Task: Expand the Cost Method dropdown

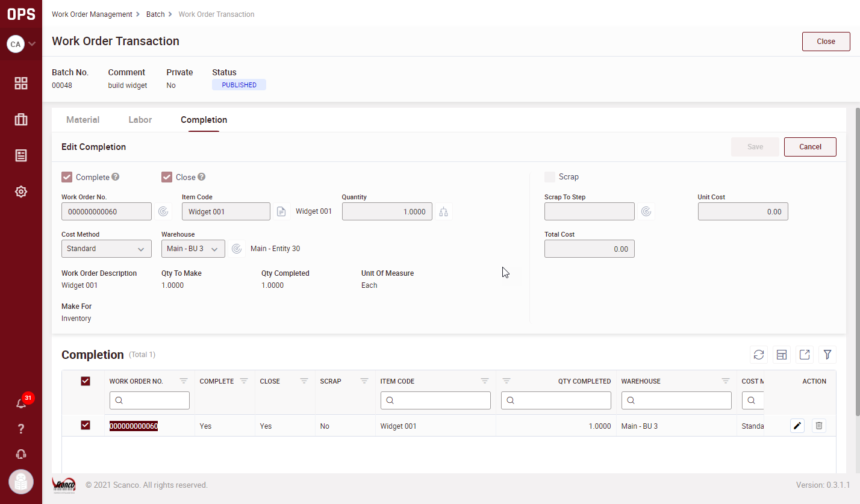Action: click(x=107, y=249)
